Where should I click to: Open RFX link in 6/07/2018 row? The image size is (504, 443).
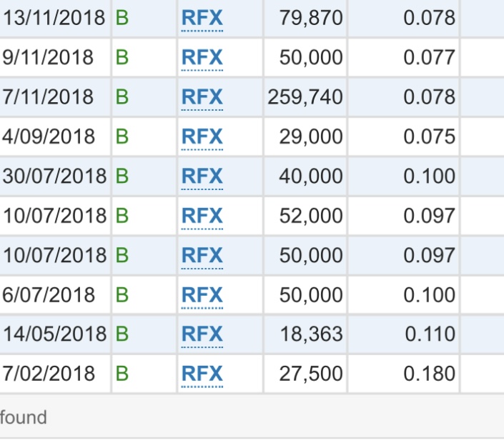[x=202, y=295]
